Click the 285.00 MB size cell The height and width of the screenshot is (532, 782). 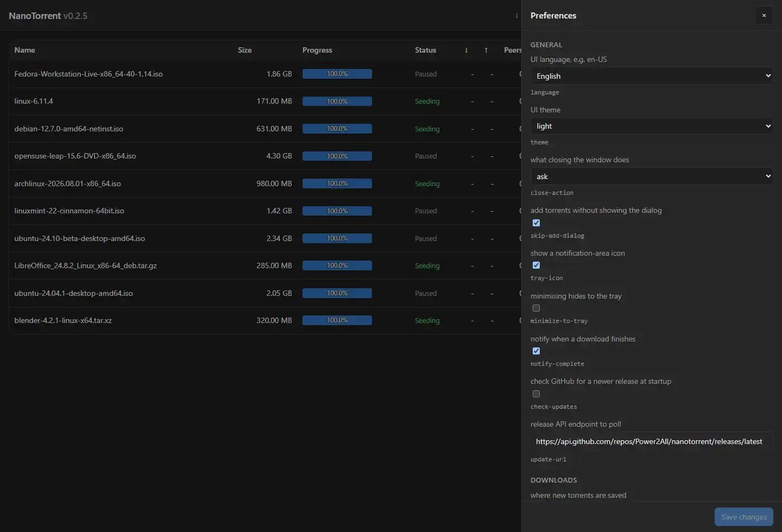click(274, 265)
